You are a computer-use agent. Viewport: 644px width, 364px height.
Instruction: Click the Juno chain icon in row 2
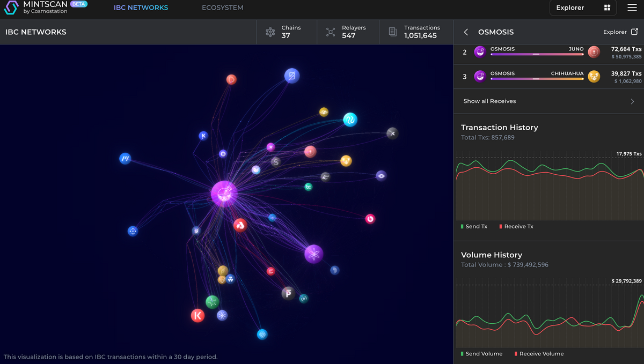pyautogui.click(x=594, y=52)
